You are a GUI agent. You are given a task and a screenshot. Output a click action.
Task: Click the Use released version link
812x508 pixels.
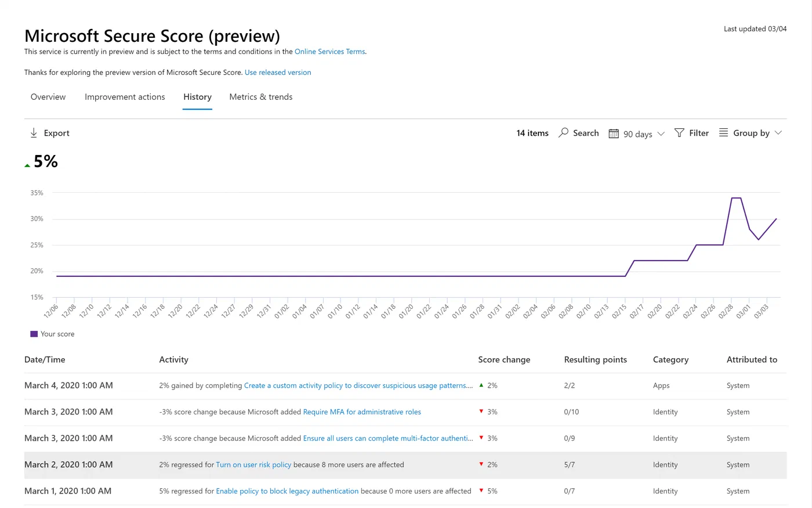coord(278,73)
